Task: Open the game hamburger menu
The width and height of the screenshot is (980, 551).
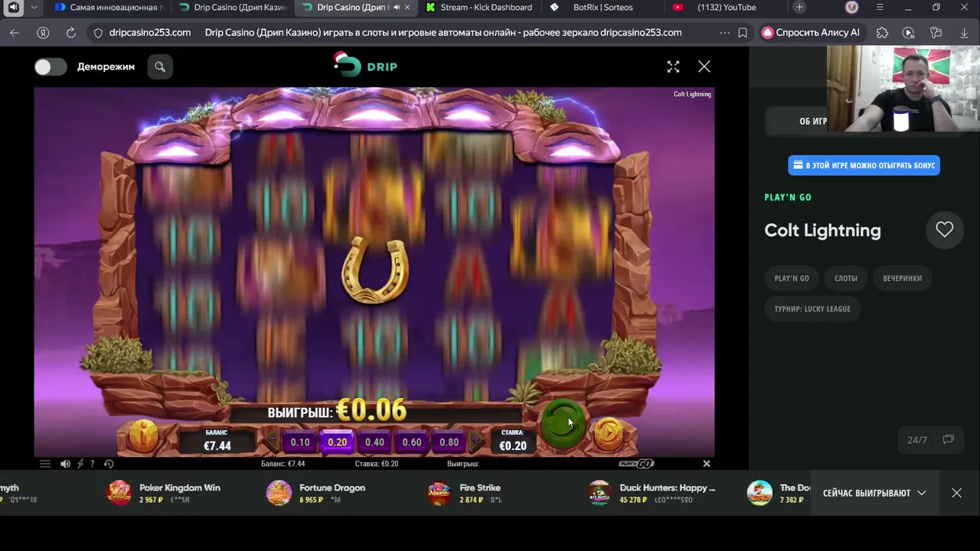Action: point(44,464)
